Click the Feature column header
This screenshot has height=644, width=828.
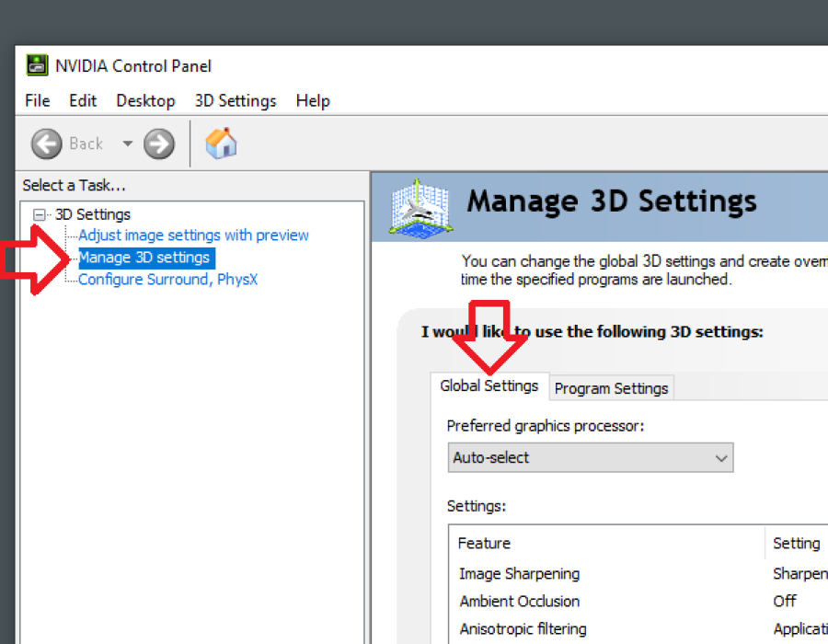click(x=606, y=543)
